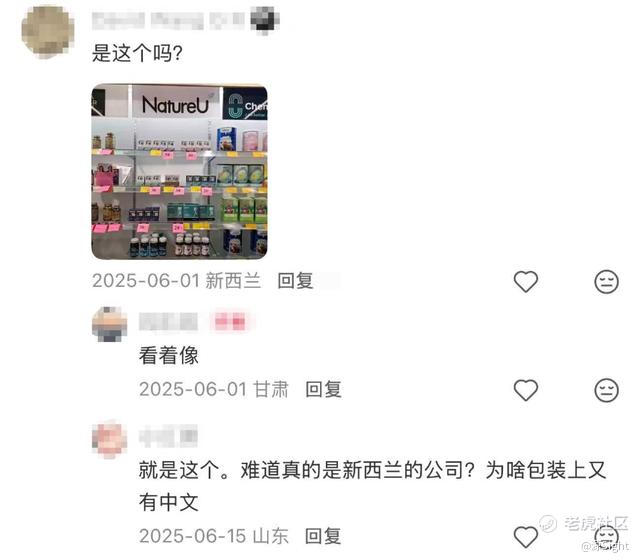Viewport: 640px width, 560px height.
Task: Select the comment text '是这个吗?'
Action: pyautogui.click(x=137, y=53)
